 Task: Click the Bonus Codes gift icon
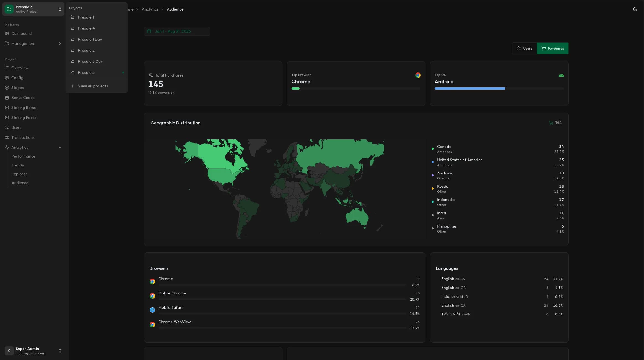7,98
